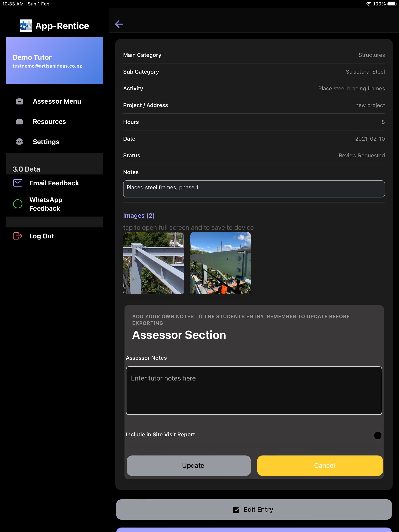Tap the Hours value 8
The width and height of the screenshot is (399, 532).
tap(383, 122)
